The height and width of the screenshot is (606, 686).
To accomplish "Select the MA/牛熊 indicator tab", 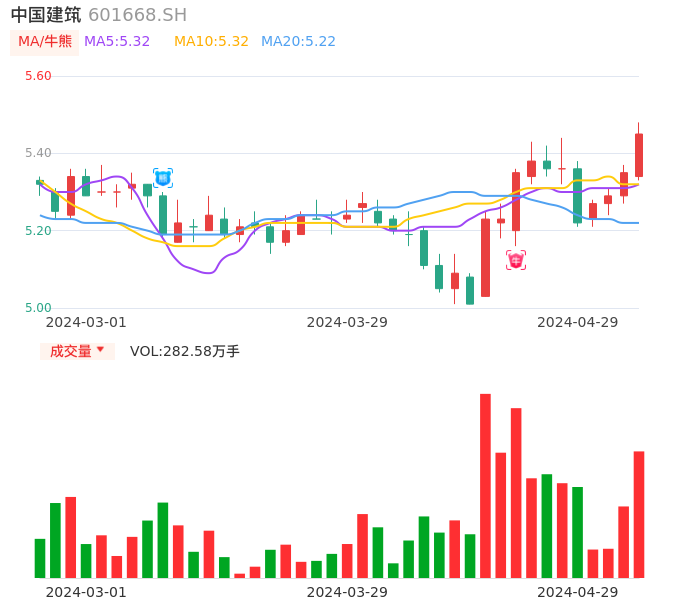I will coord(45,42).
